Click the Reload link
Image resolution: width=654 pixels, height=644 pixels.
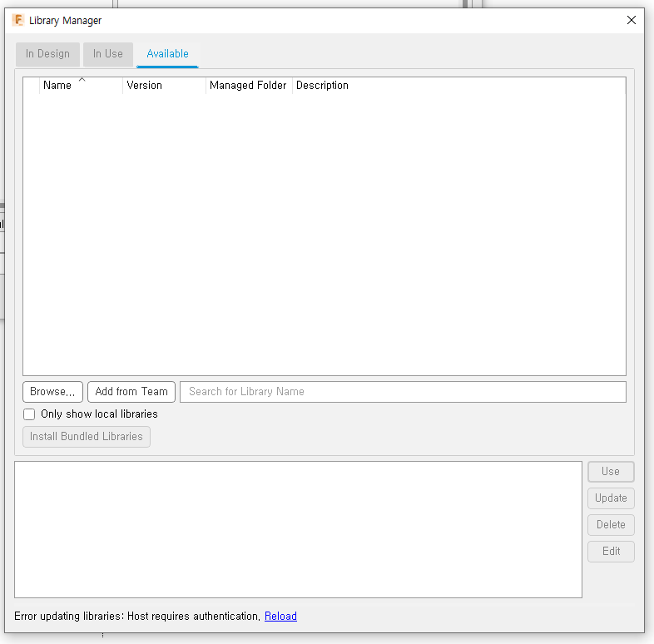pyautogui.click(x=280, y=616)
